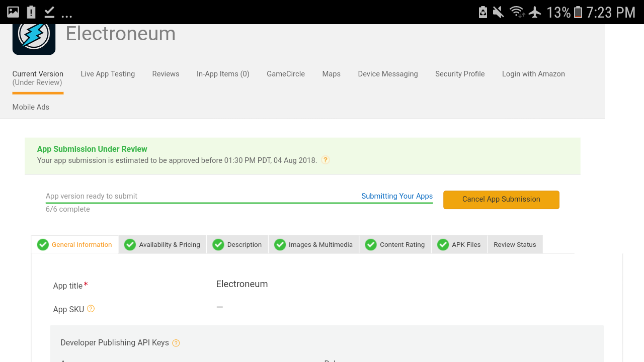Click the Availability & Pricing green checkmark

click(x=130, y=245)
